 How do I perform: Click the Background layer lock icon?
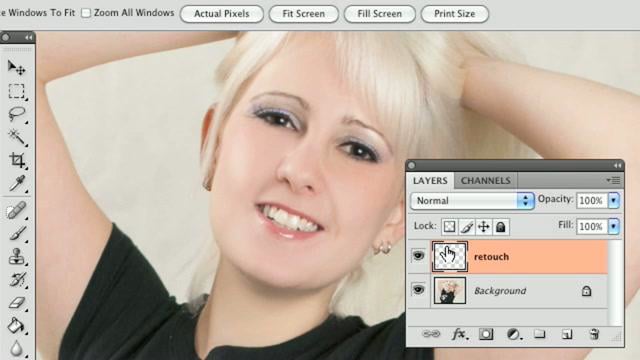coord(586,291)
